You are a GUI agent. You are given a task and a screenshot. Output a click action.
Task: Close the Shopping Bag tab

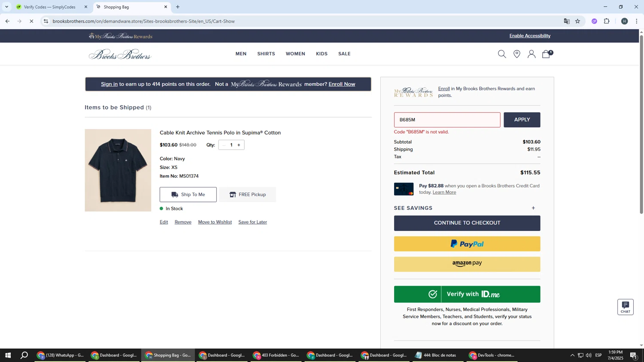tap(166, 7)
